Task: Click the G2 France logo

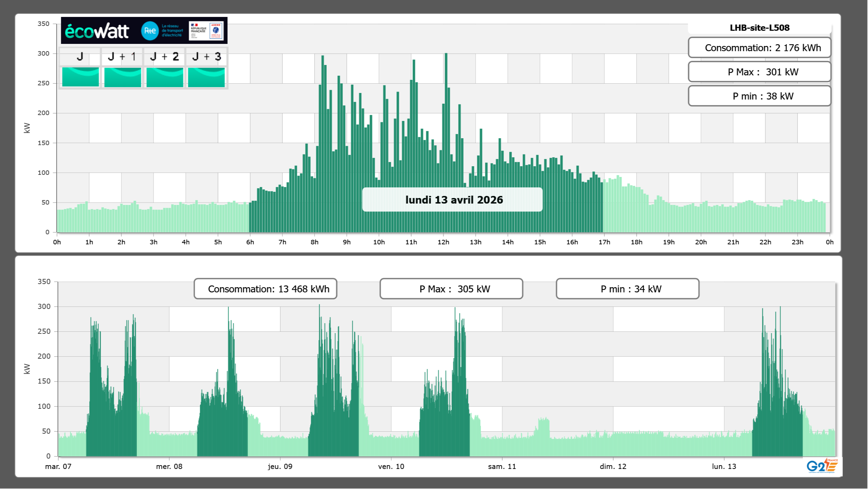Action: point(822,466)
